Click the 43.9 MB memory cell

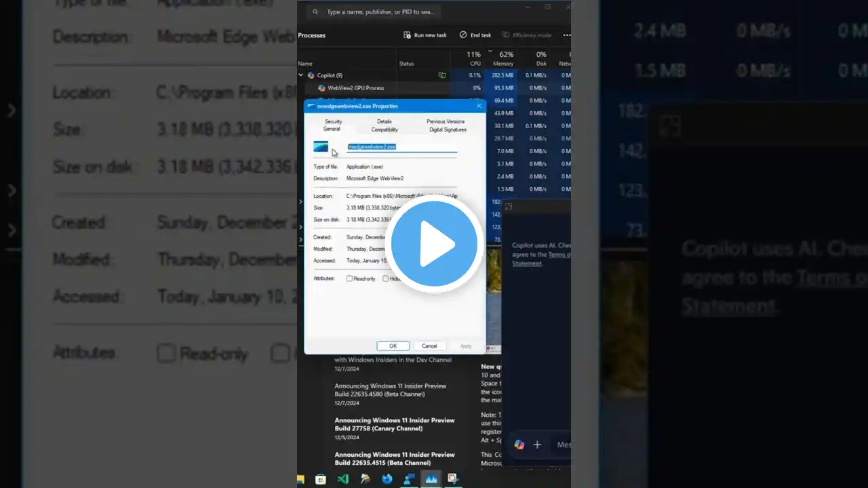point(504,113)
